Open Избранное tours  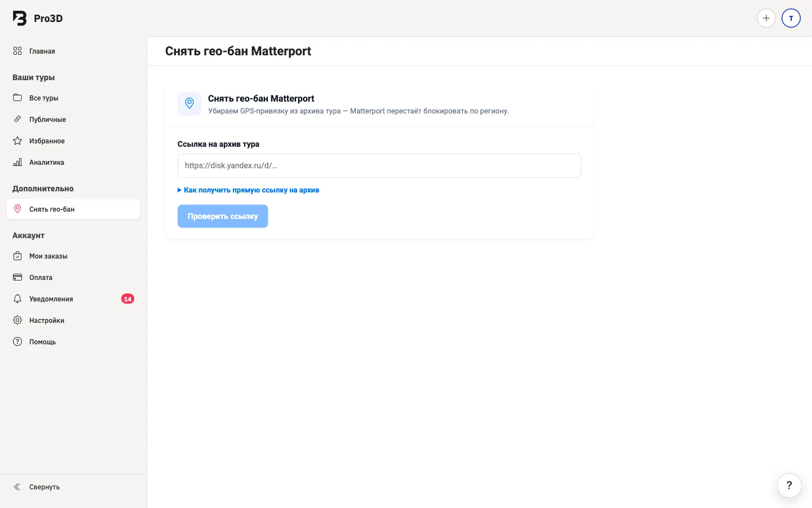click(73, 141)
